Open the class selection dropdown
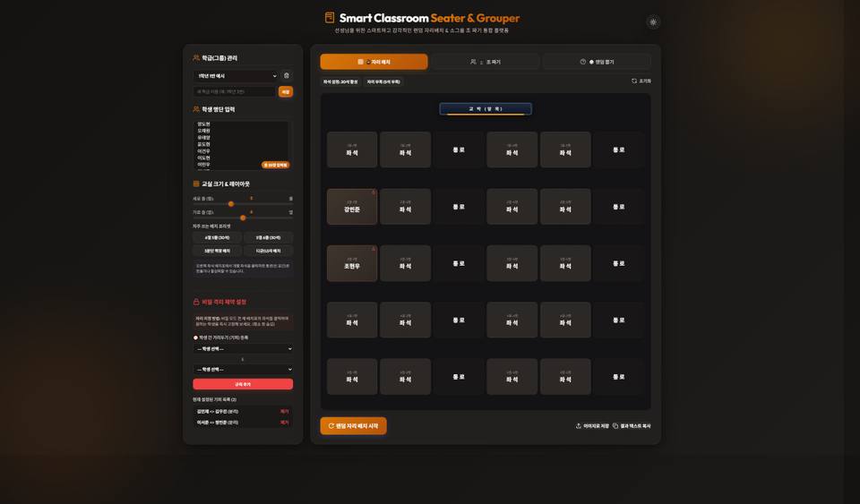This screenshot has width=860, height=504. 236,75
